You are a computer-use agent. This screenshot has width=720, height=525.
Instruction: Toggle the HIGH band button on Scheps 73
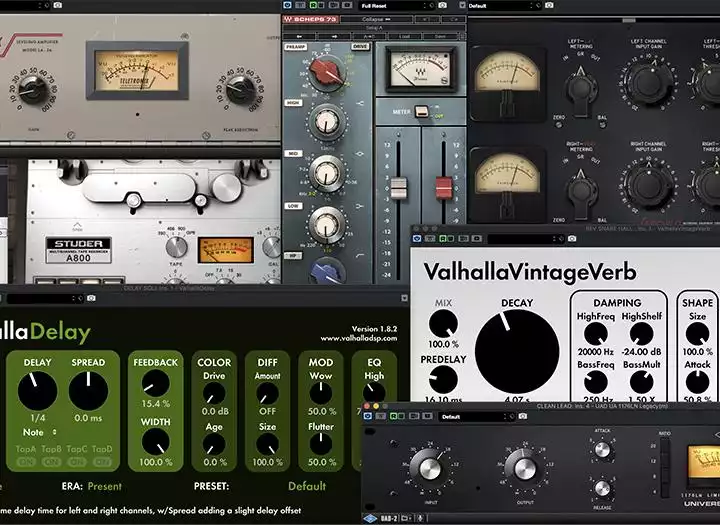pos(293,103)
